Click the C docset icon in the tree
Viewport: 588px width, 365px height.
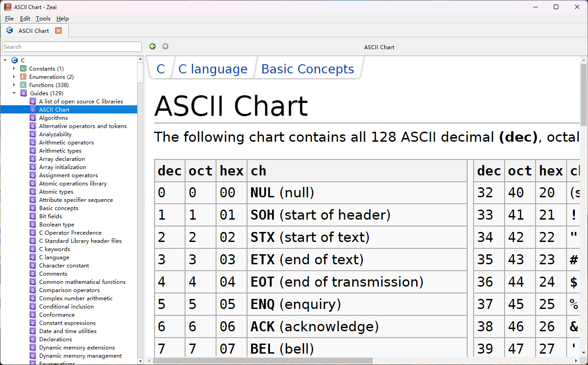coord(15,60)
